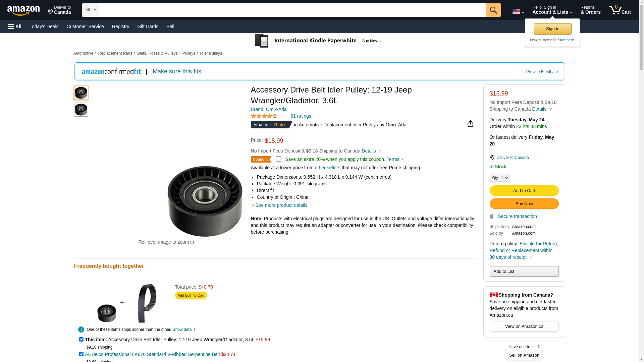Enable the 20% coupon checkbox

[x=279, y=159]
